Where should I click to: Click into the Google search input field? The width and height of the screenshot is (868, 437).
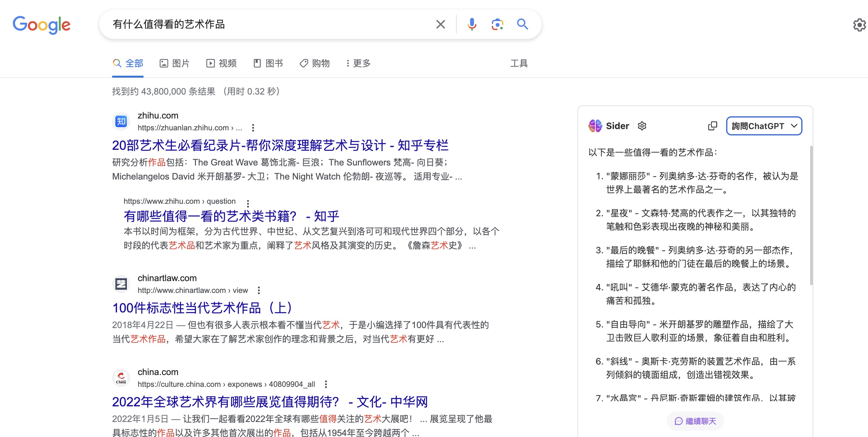click(x=269, y=24)
